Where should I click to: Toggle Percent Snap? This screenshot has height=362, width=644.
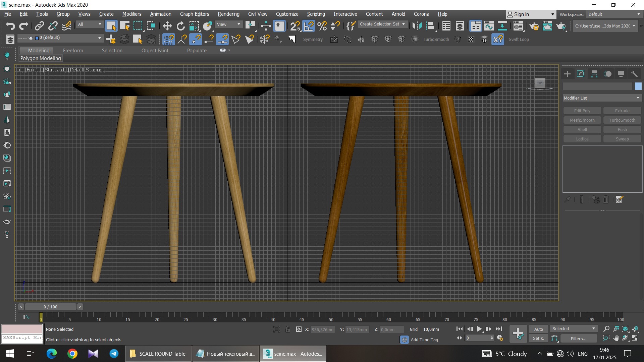(x=322, y=26)
